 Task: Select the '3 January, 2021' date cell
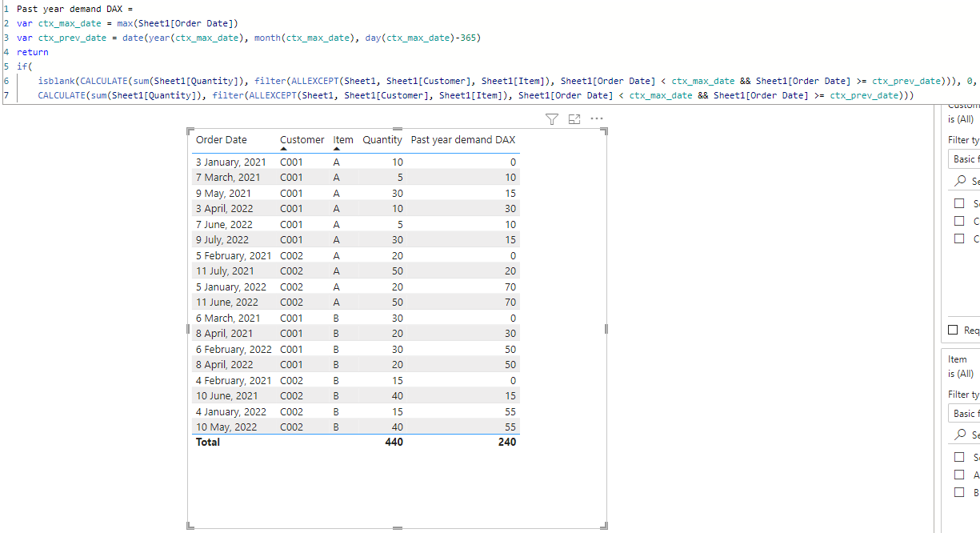click(x=231, y=162)
